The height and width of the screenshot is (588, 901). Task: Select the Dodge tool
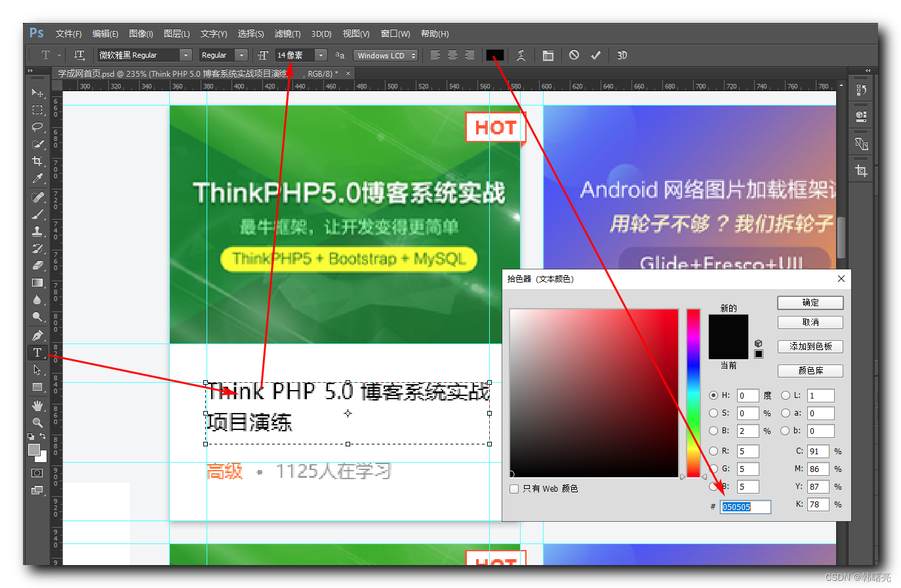(37, 317)
